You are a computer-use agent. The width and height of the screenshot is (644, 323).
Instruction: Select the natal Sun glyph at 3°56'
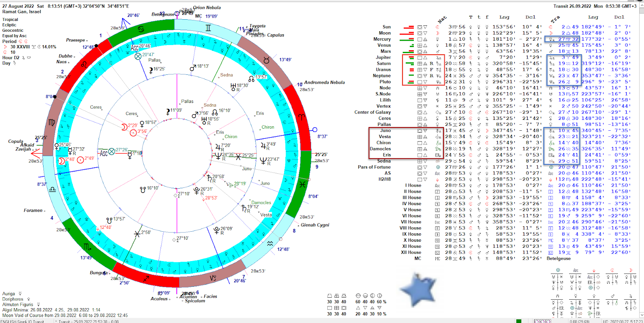(133, 133)
